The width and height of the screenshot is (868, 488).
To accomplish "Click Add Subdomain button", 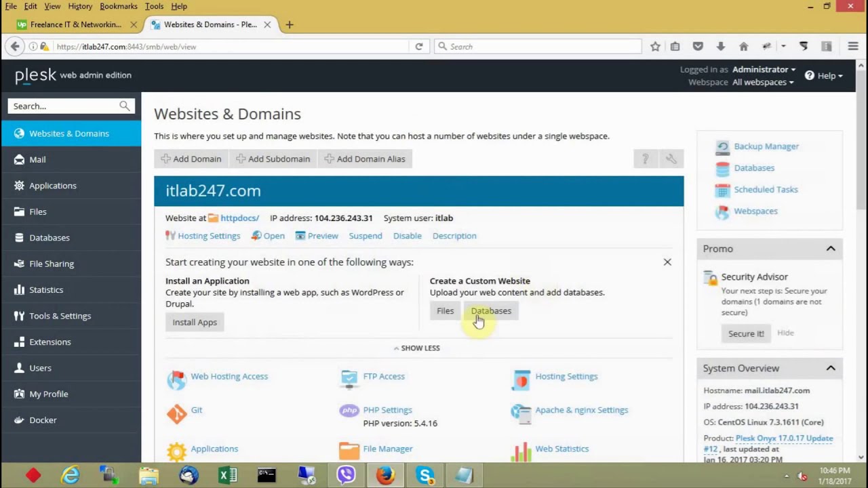I will tap(273, 159).
